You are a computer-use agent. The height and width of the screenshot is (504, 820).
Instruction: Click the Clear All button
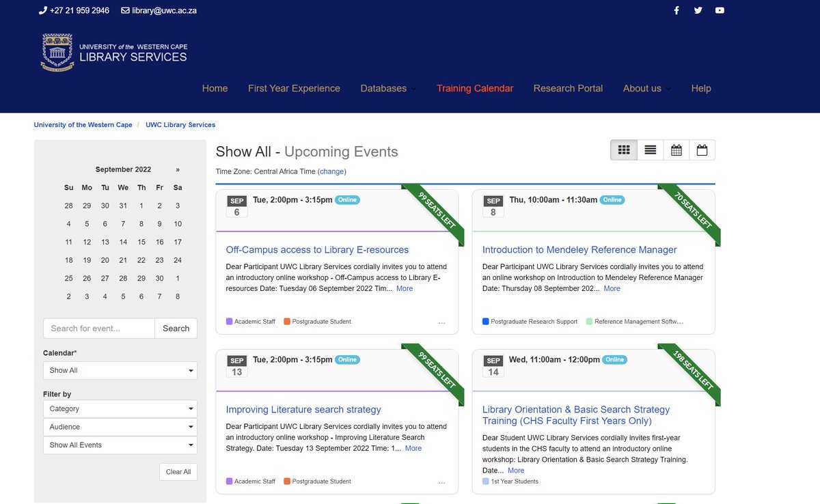point(178,472)
